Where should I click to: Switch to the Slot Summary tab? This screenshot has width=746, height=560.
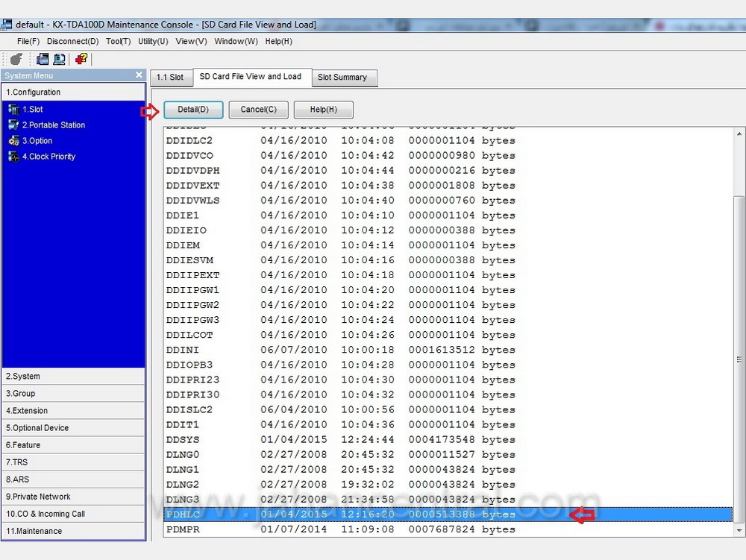coord(342,78)
